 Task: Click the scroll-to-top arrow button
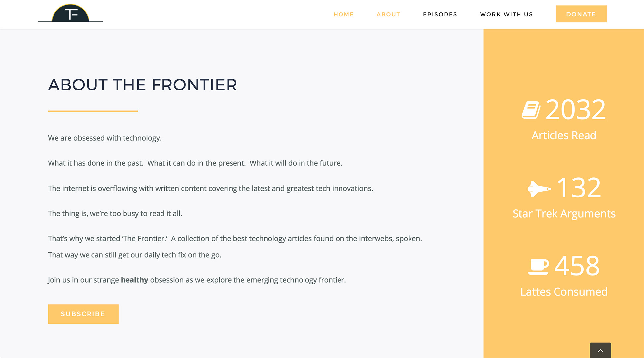[x=600, y=350]
